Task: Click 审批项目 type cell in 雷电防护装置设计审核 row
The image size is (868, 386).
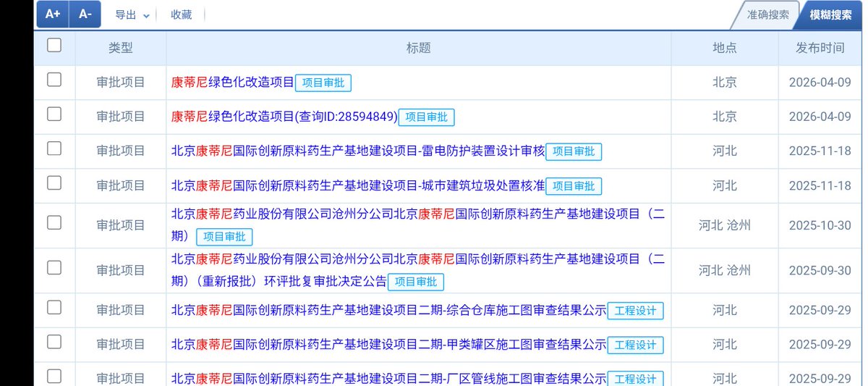Action: coord(121,151)
